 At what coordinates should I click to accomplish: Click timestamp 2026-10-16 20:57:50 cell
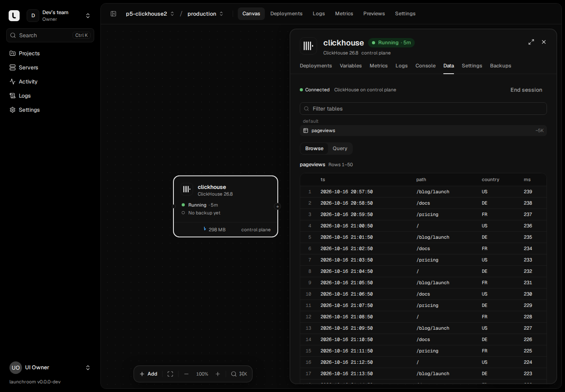[x=346, y=192]
